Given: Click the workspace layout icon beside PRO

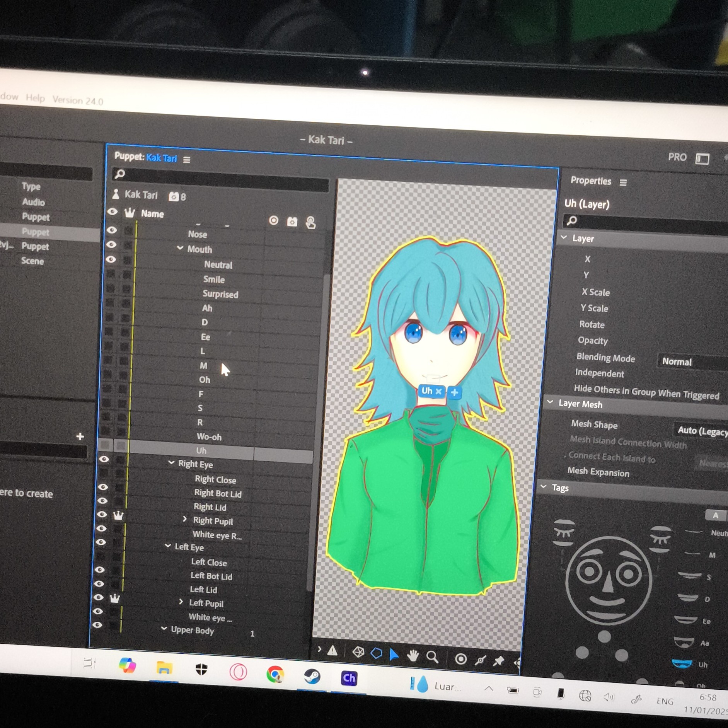Looking at the screenshot, I should [702, 159].
